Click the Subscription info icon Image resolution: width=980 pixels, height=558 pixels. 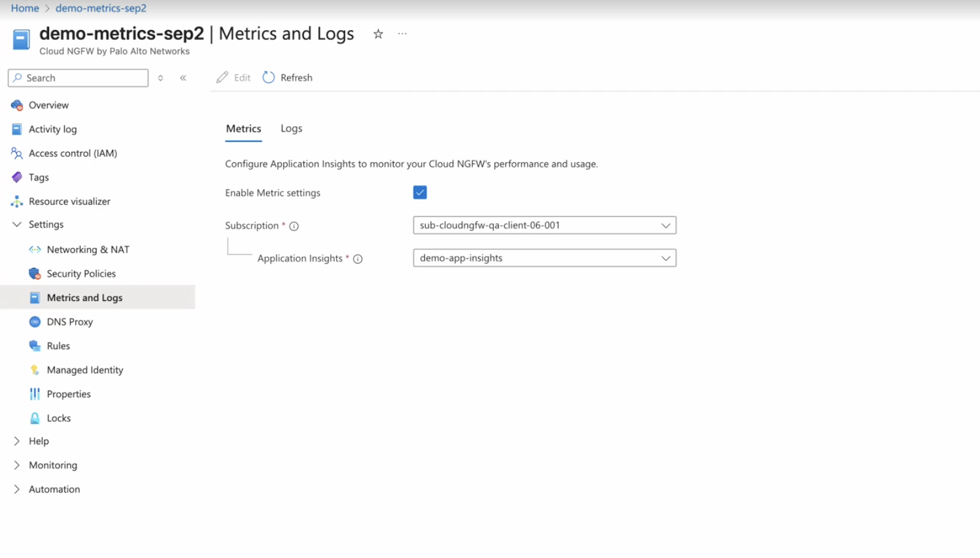[294, 226]
